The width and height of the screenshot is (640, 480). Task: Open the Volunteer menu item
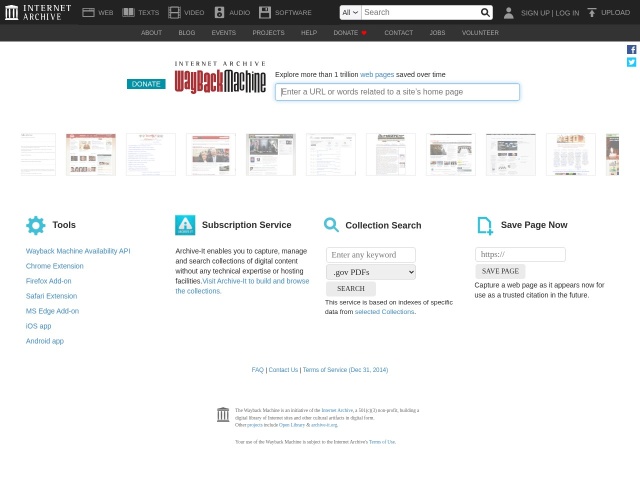480,33
